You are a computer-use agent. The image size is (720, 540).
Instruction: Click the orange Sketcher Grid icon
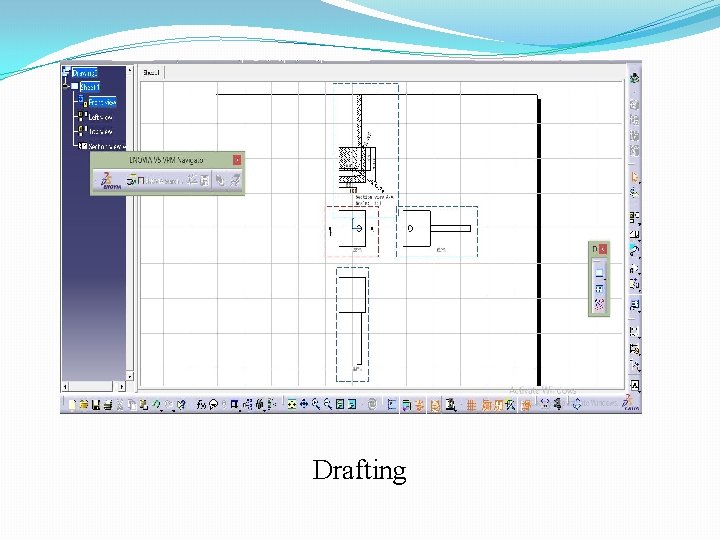pyautogui.click(x=471, y=405)
